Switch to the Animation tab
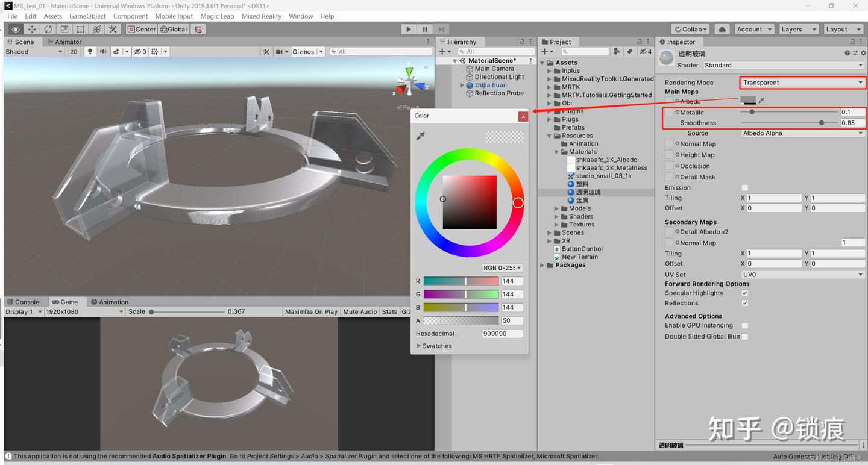 [x=110, y=302]
